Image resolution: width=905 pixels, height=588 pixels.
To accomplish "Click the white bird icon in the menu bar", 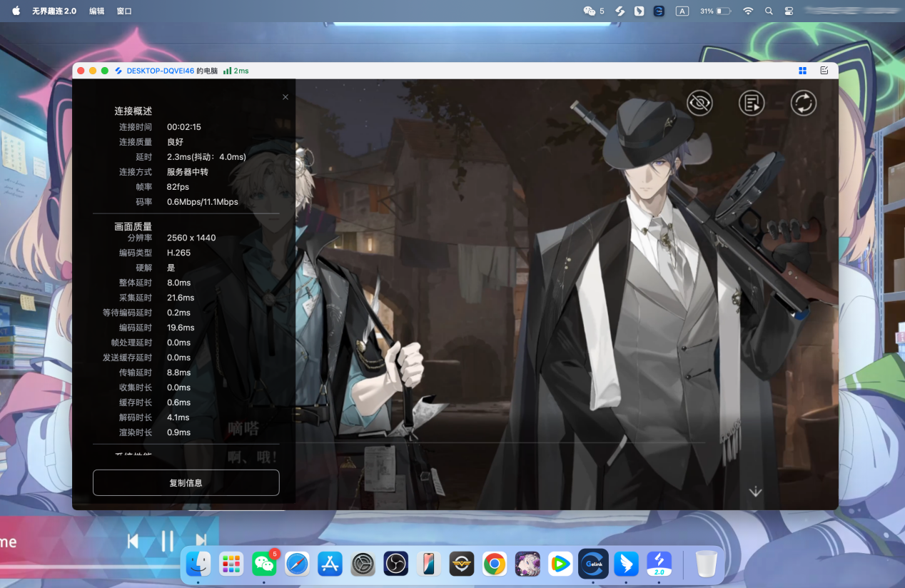I will (x=639, y=11).
